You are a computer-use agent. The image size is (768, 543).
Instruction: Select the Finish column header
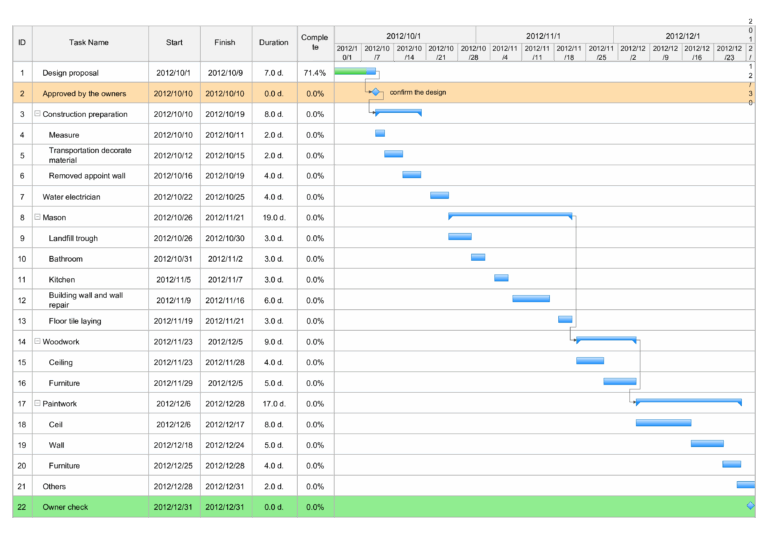pyautogui.click(x=225, y=43)
